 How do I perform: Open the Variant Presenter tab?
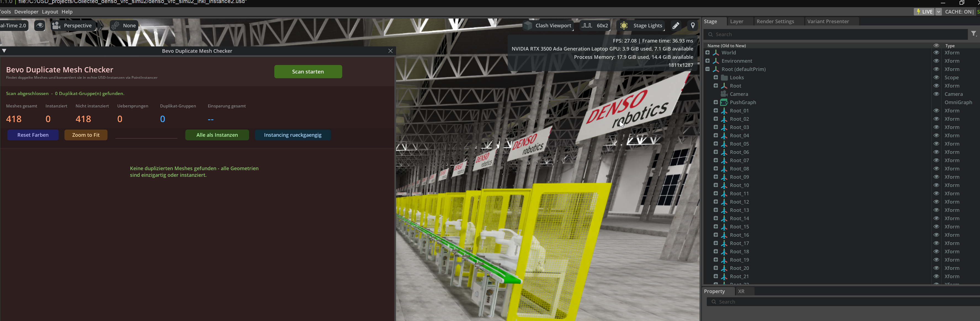pyautogui.click(x=828, y=21)
